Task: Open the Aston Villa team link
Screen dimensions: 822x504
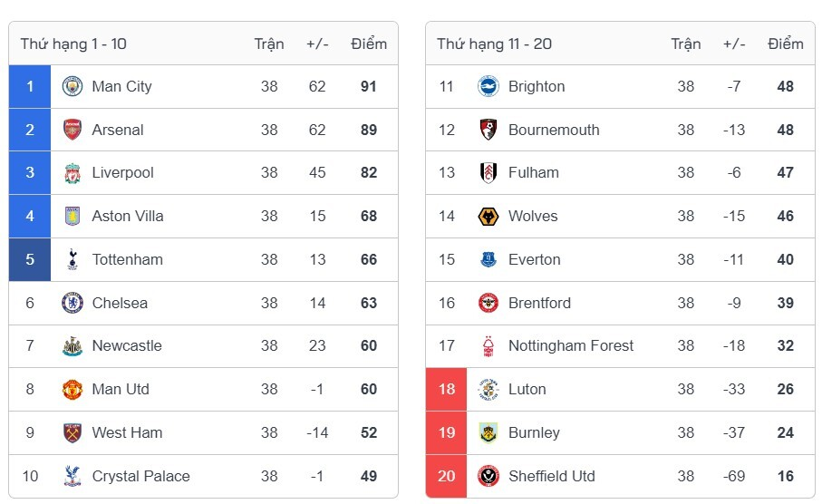Action: tap(128, 216)
